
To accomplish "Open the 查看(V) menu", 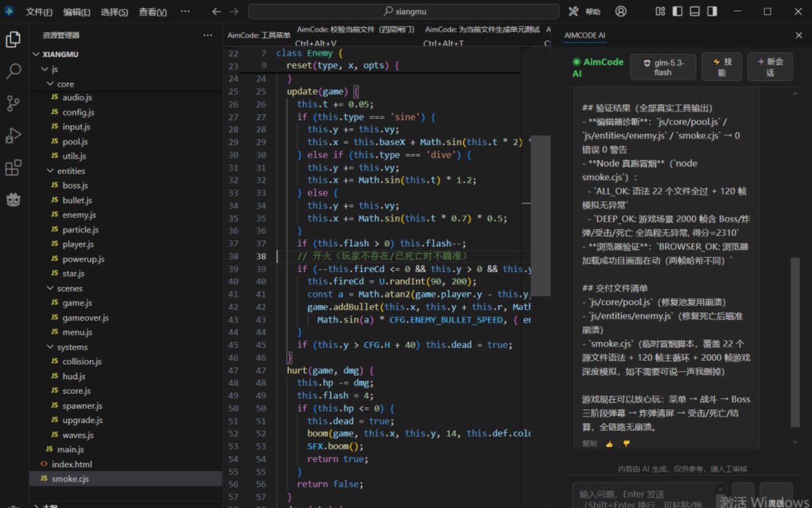I will [153, 12].
